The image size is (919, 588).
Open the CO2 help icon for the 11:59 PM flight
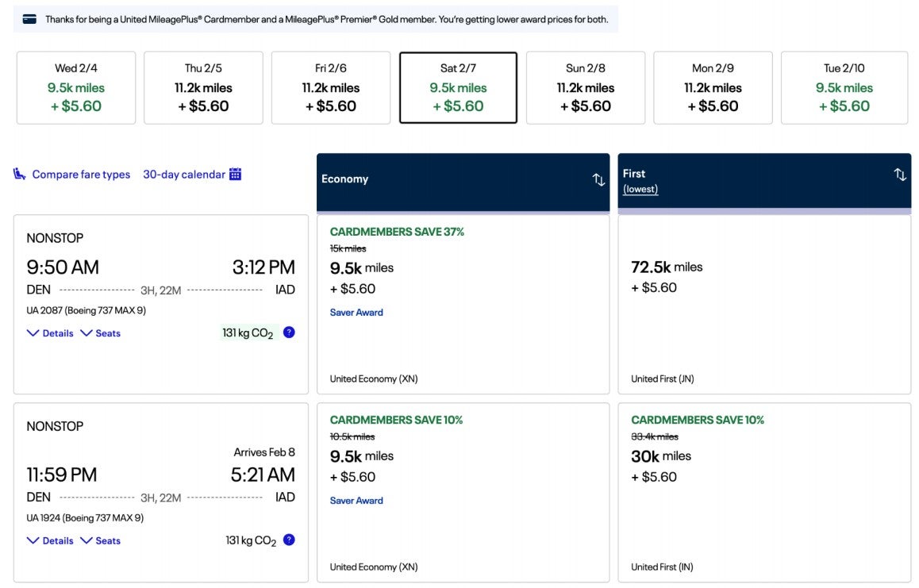pos(288,539)
